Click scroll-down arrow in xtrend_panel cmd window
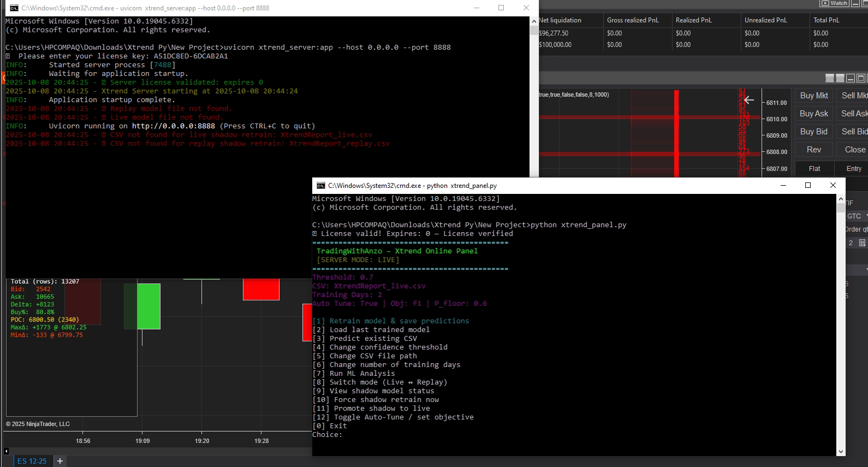 841,452
